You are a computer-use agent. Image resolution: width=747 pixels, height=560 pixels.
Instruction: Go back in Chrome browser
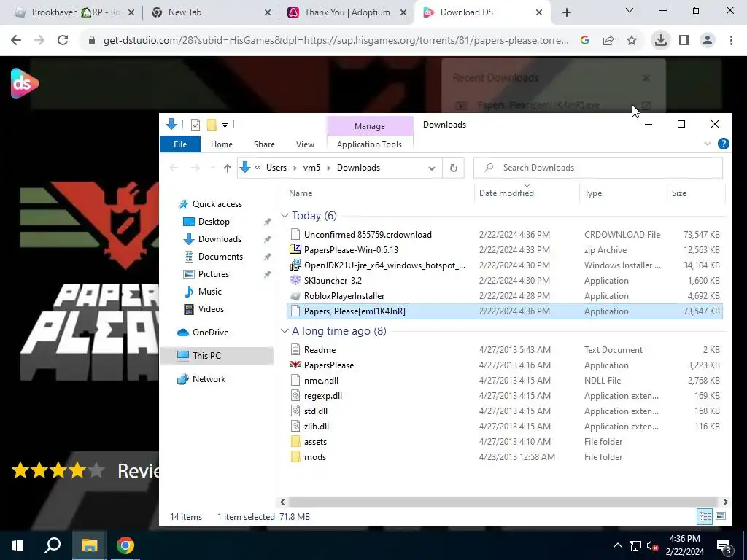pyautogui.click(x=16, y=41)
